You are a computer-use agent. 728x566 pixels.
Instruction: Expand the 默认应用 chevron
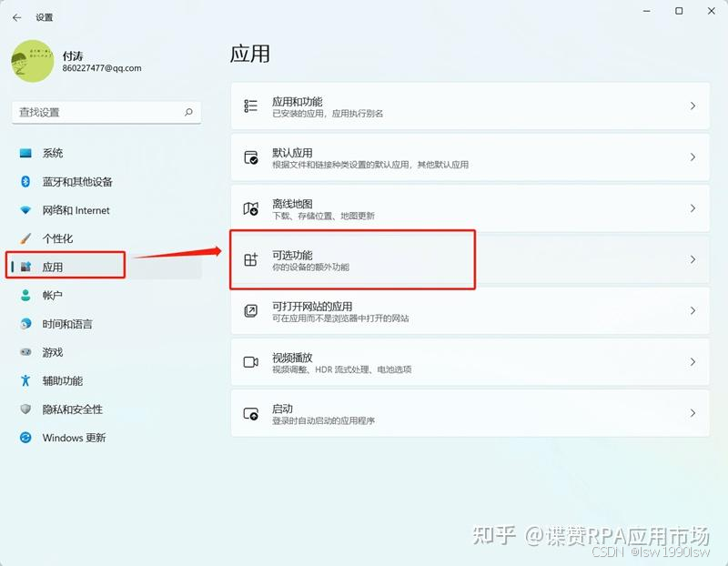click(693, 157)
